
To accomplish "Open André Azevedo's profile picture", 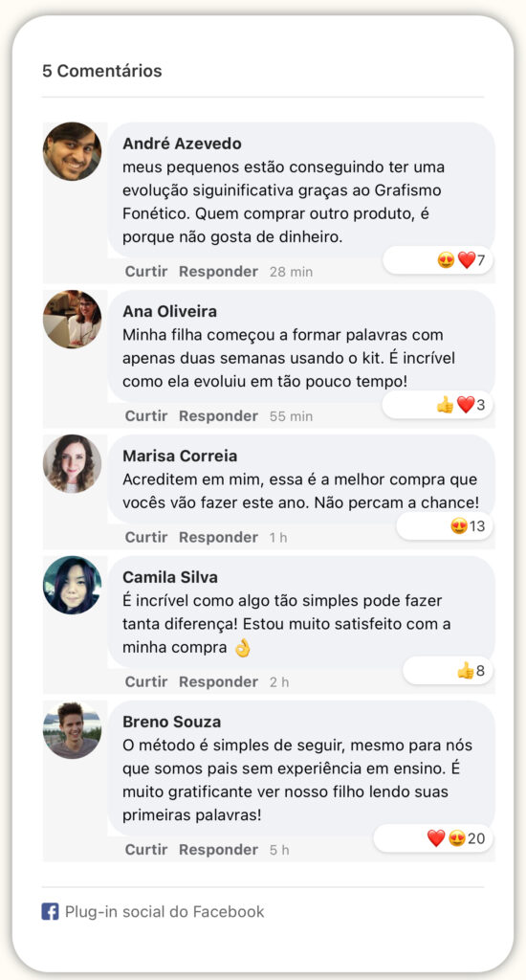I will click(72, 151).
